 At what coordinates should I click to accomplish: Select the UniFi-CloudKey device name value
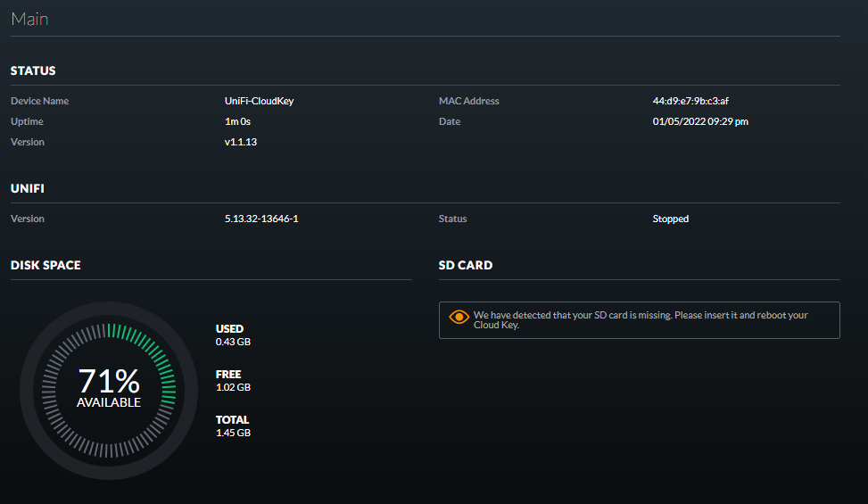259,101
